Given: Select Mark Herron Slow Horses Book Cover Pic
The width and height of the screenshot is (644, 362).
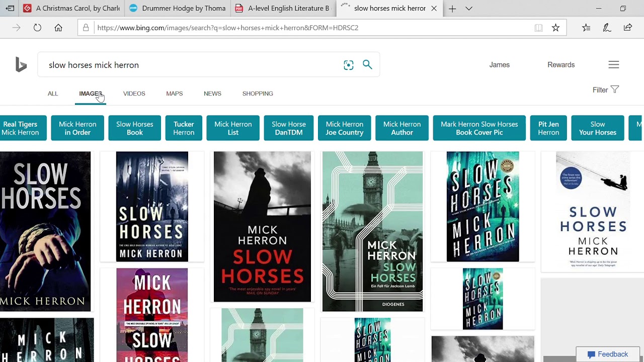Looking at the screenshot, I should (479, 128).
